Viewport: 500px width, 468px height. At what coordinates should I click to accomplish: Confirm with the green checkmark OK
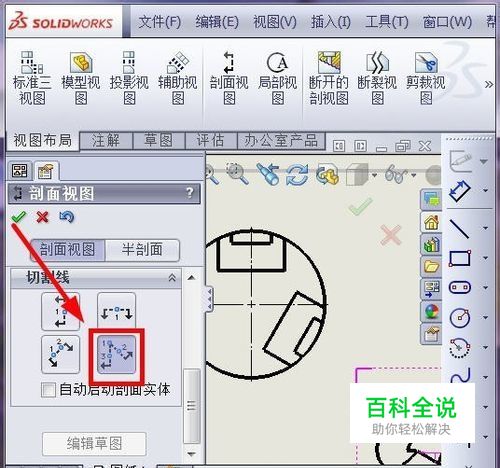(18, 217)
